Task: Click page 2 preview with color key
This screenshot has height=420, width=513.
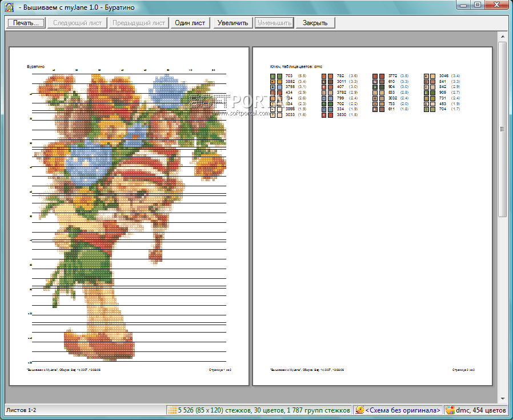Action: pos(372,216)
